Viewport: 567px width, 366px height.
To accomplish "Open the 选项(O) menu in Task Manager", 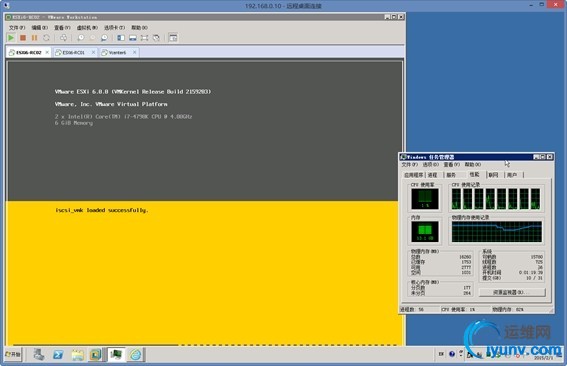I will tap(430, 165).
